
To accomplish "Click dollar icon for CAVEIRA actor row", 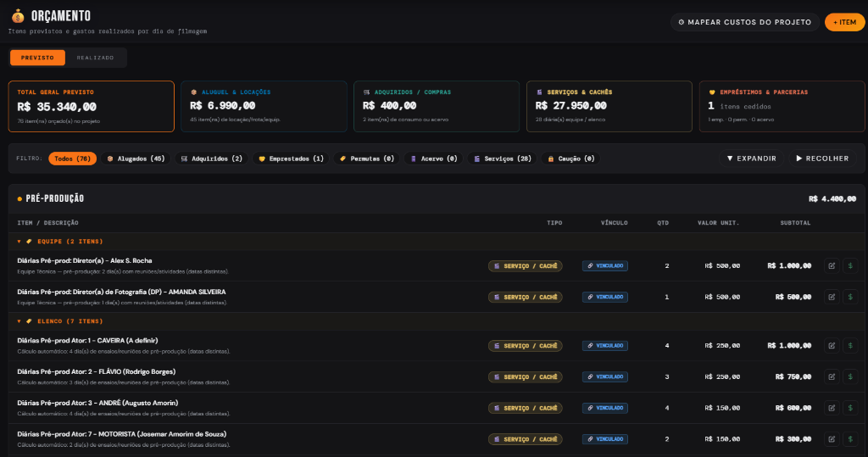I will 850,346.
